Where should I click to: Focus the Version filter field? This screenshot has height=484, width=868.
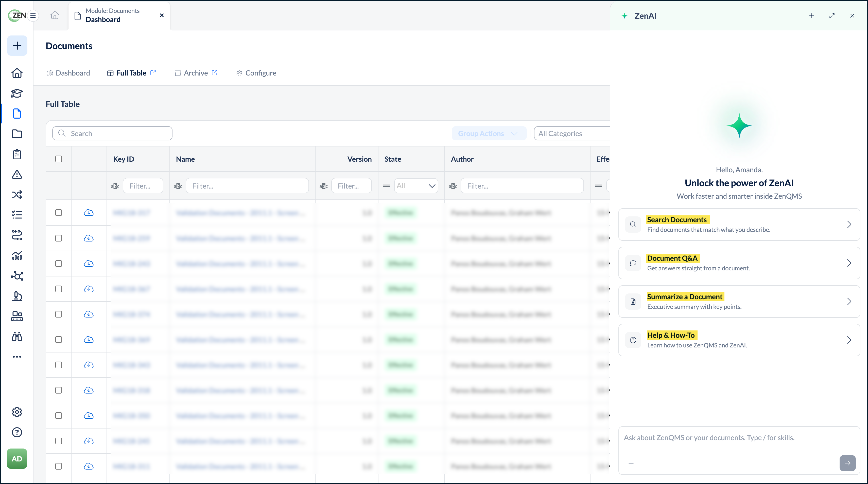tap(352, 186)
